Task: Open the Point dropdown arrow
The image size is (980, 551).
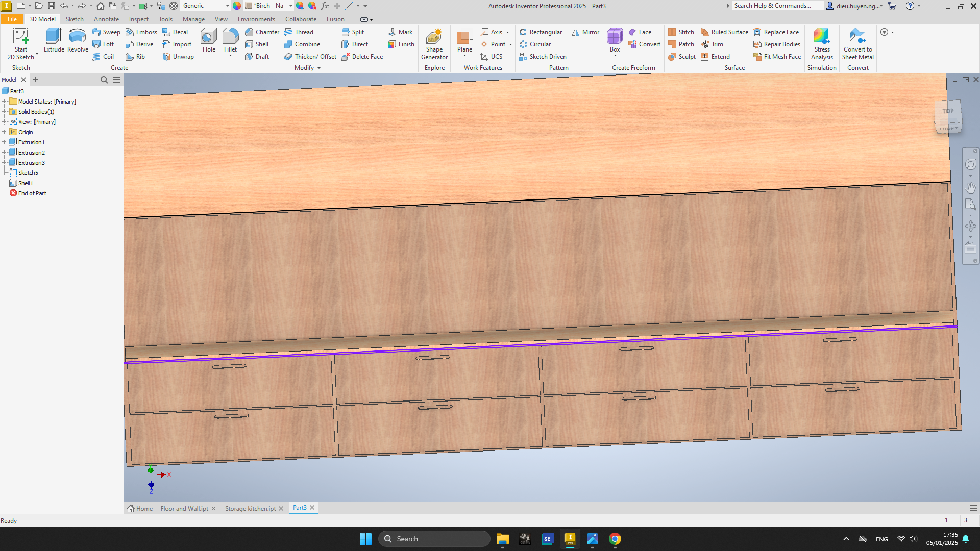Action: (510, 44)
